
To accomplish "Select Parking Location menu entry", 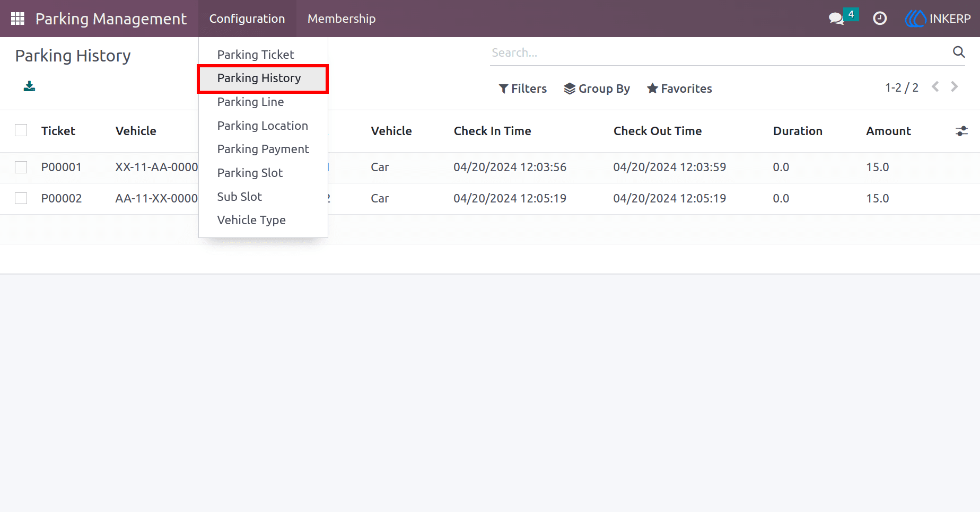I will tap(263, 126).
